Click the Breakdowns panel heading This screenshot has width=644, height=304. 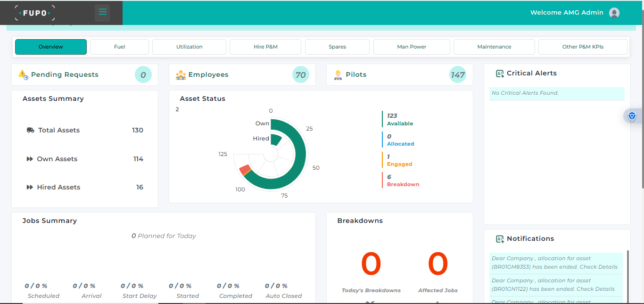tap(360, 221)
